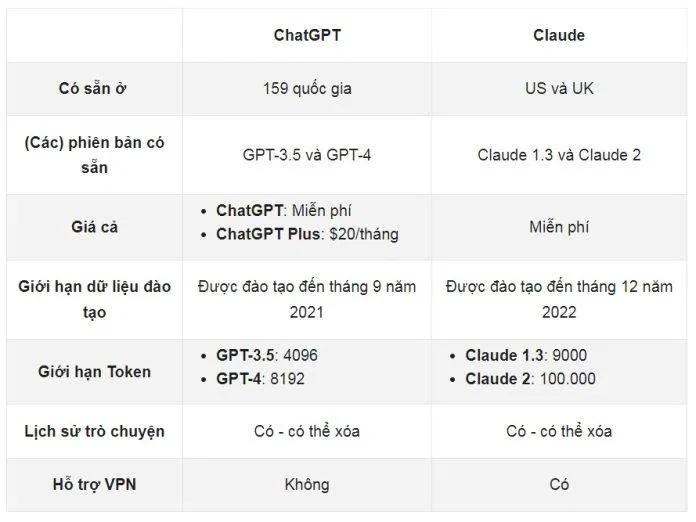Click the "(Các) phiên bản có sẵn" label

click(95, 155)
